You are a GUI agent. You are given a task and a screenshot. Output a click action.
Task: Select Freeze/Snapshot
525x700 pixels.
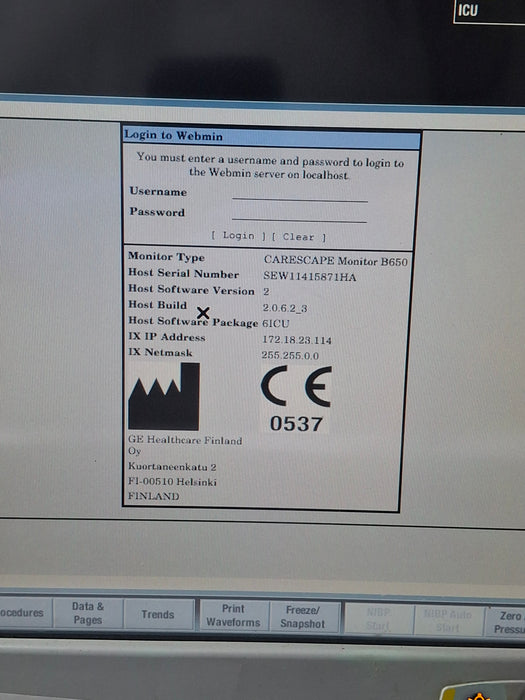(x=303, y=617)
